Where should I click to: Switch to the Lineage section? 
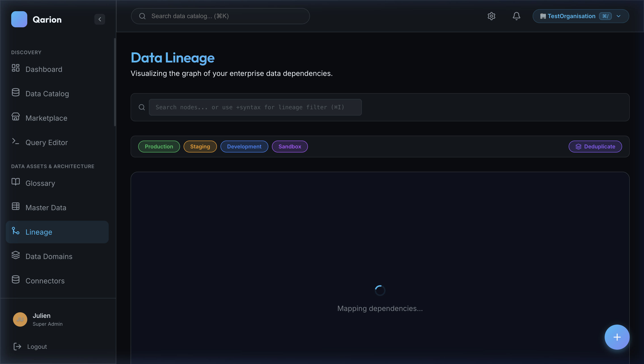(39, 232)
